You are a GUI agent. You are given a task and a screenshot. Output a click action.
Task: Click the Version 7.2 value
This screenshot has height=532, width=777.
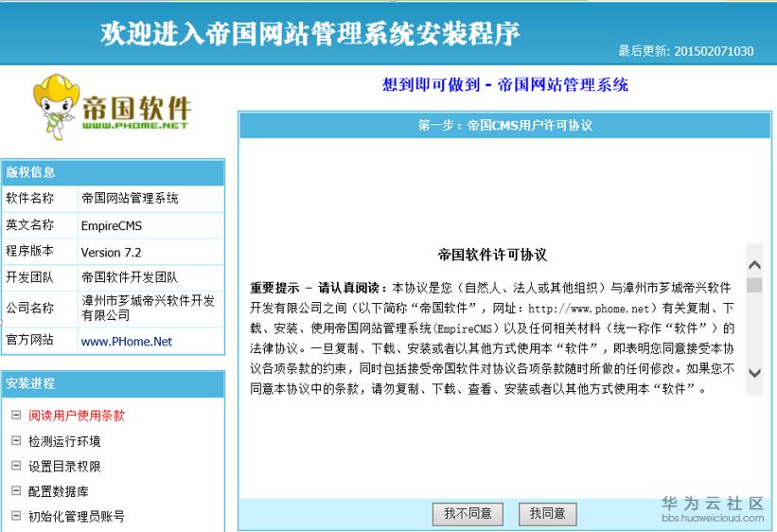[111, 253]
